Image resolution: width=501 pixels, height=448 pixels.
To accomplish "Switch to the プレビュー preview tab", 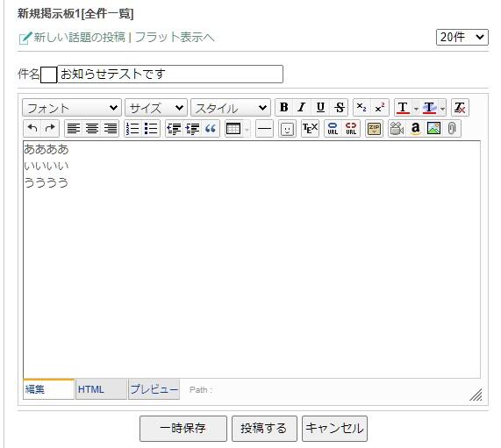I will tap(154, 389).
